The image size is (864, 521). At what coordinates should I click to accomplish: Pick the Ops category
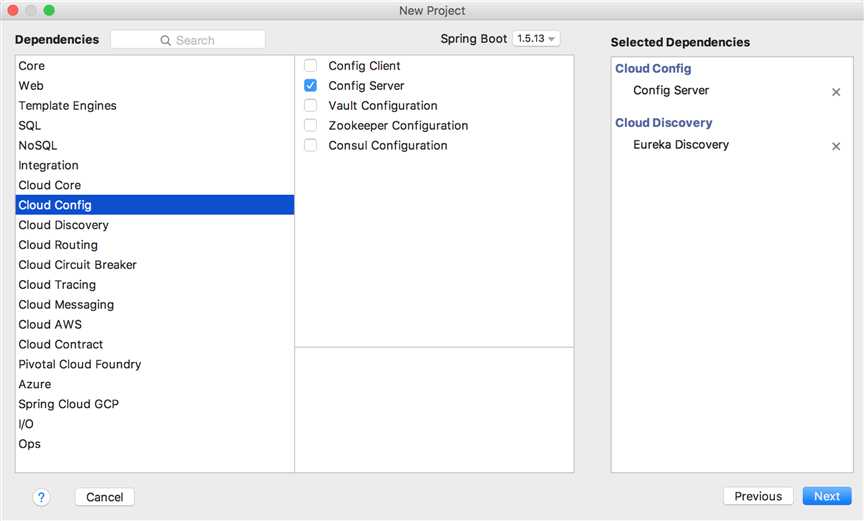(x=30, y=444)
